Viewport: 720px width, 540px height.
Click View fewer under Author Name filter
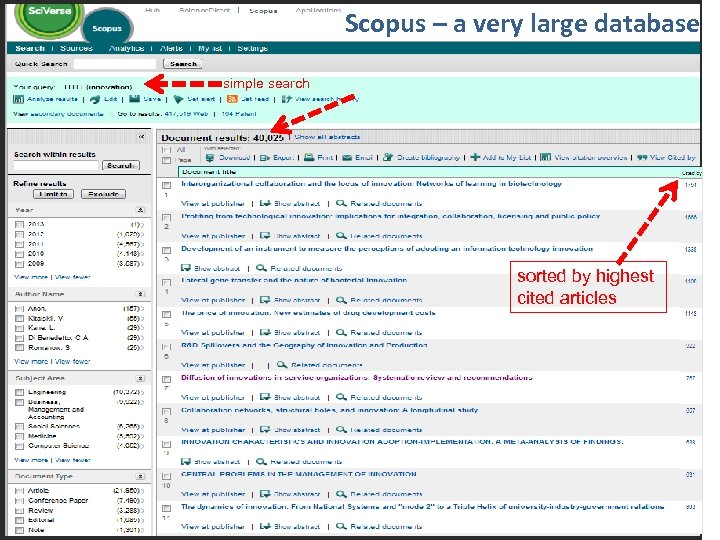click(x=73, y=362)
